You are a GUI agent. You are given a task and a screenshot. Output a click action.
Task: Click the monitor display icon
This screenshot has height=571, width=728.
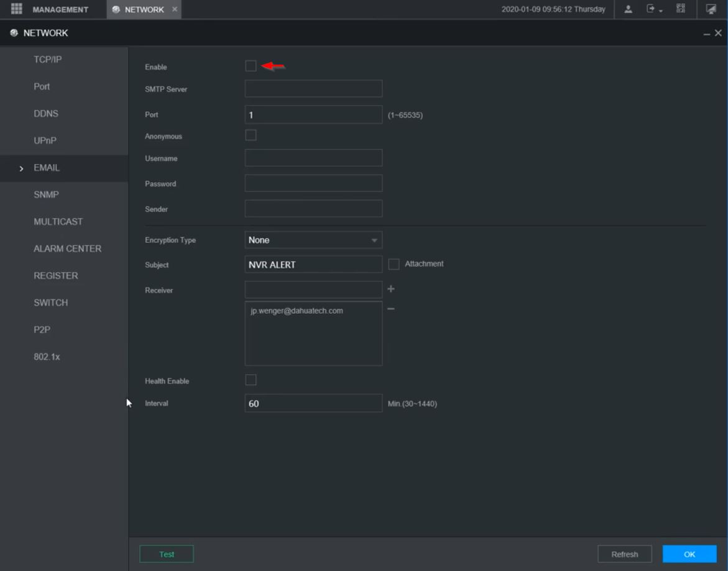711,9
